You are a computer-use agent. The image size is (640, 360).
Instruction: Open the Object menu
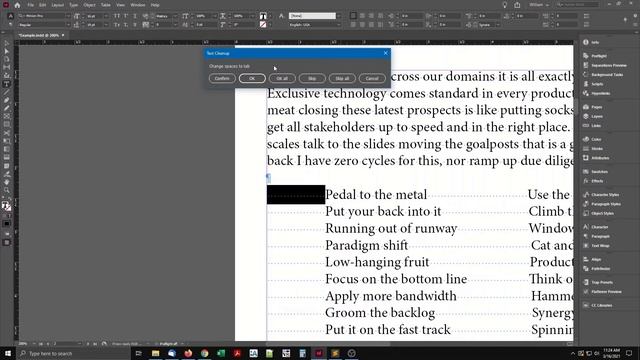89,5
